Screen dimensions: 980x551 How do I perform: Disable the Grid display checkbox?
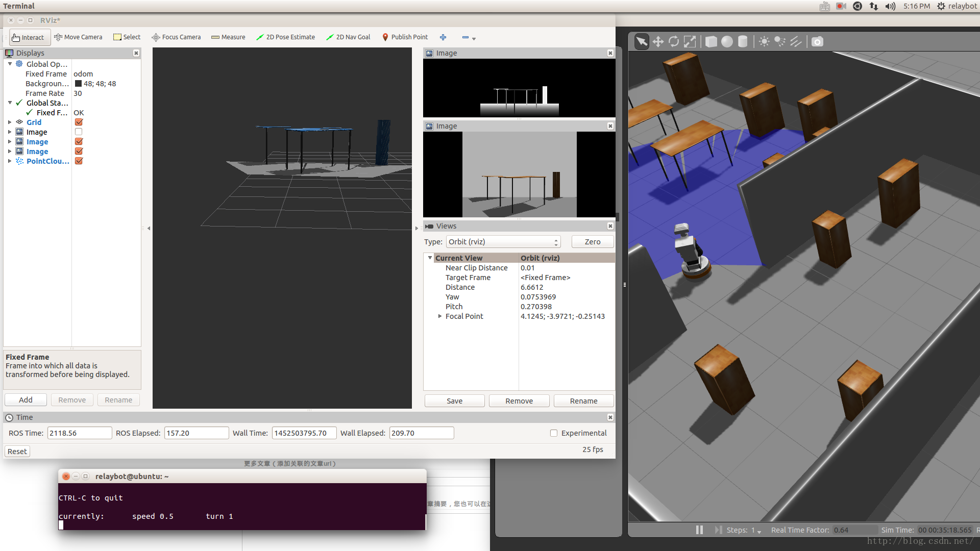click(x=79, y=122)
